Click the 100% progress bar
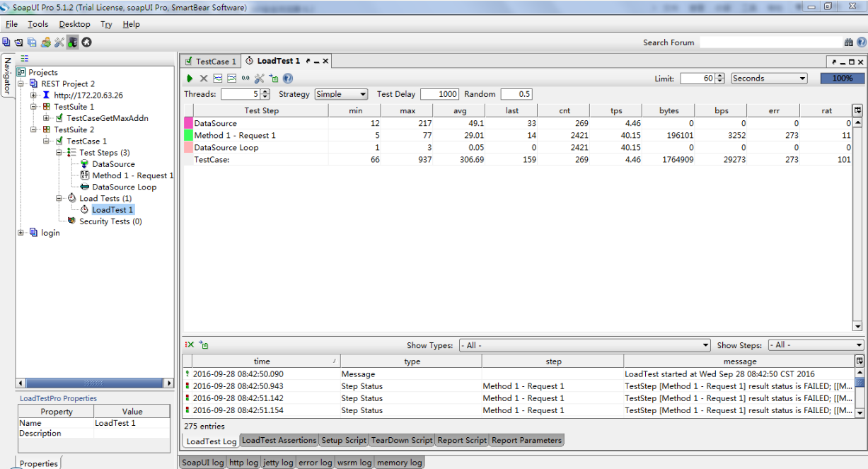The height and width of the screenshot is (469, 868). [x=843, y=79]
